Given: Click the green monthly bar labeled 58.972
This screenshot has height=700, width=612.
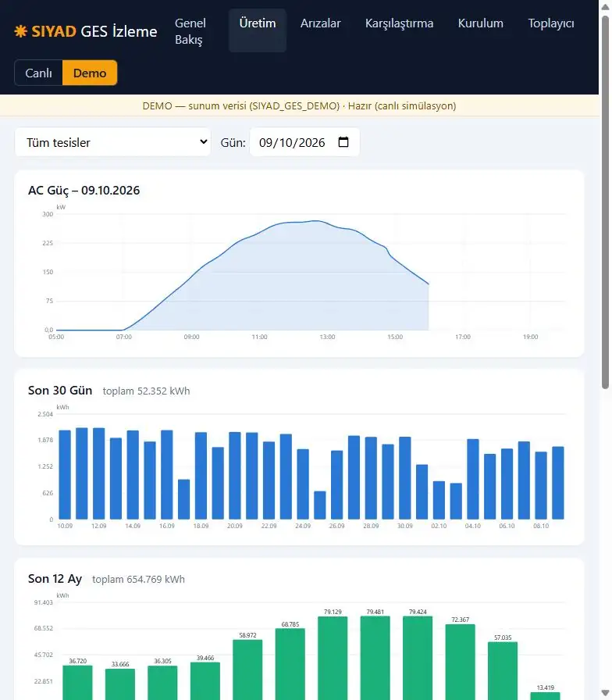Looking at the screenshot, I should coord(247,670).
